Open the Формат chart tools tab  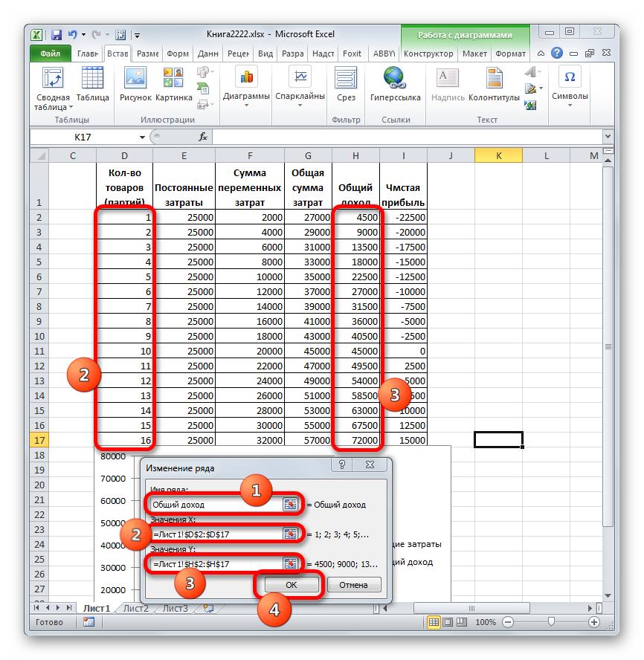point(510,54)
